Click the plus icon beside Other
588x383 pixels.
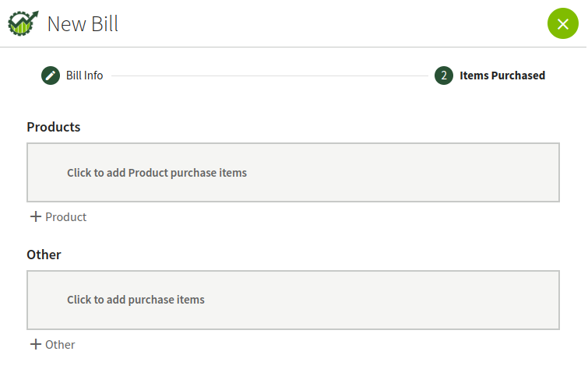[36, 344]
